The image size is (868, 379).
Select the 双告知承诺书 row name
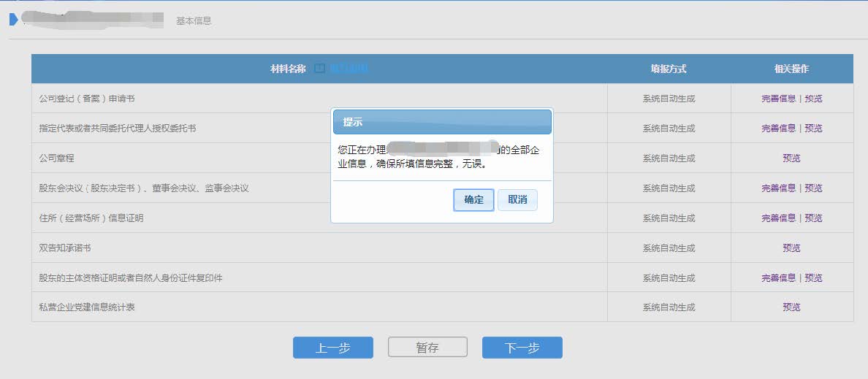65,248
